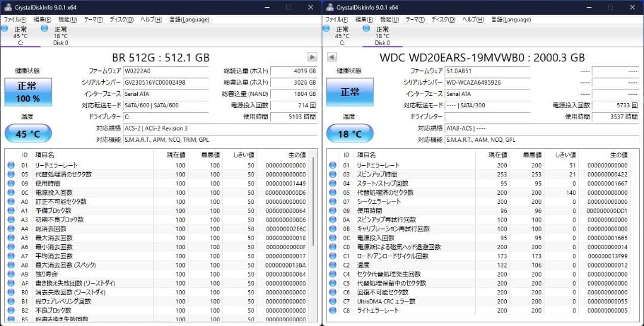
Task: Open 機能(U) menu in left window
Action: 67,19
